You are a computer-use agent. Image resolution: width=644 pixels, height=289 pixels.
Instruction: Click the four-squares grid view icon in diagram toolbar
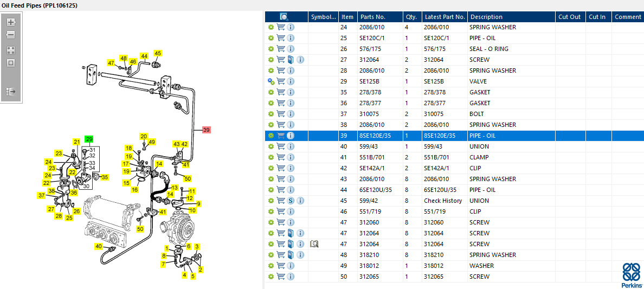(11, 50)
